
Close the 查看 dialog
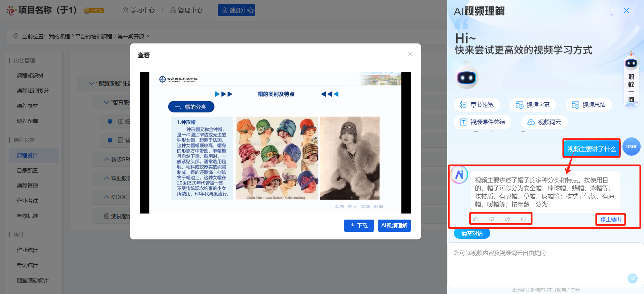coord(410,54)
